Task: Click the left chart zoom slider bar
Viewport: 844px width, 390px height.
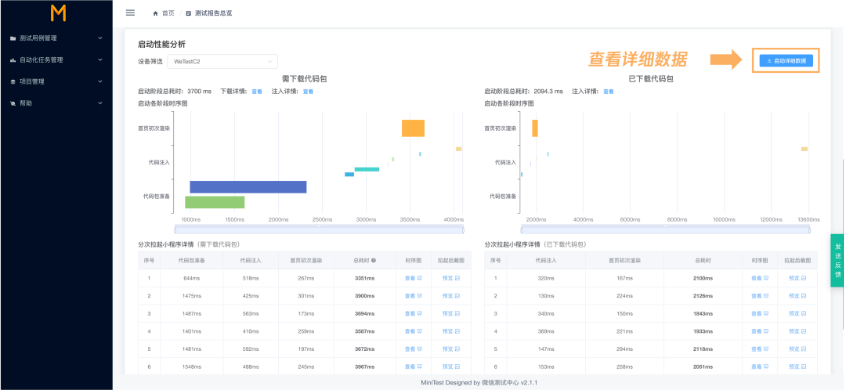Action: click(319, 230)
